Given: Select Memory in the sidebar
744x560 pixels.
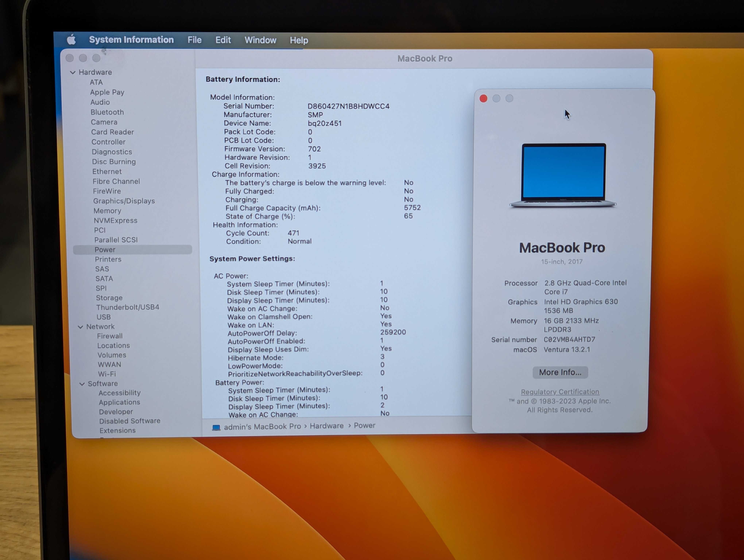Looking at the screenshot, I should pos(107,211).
